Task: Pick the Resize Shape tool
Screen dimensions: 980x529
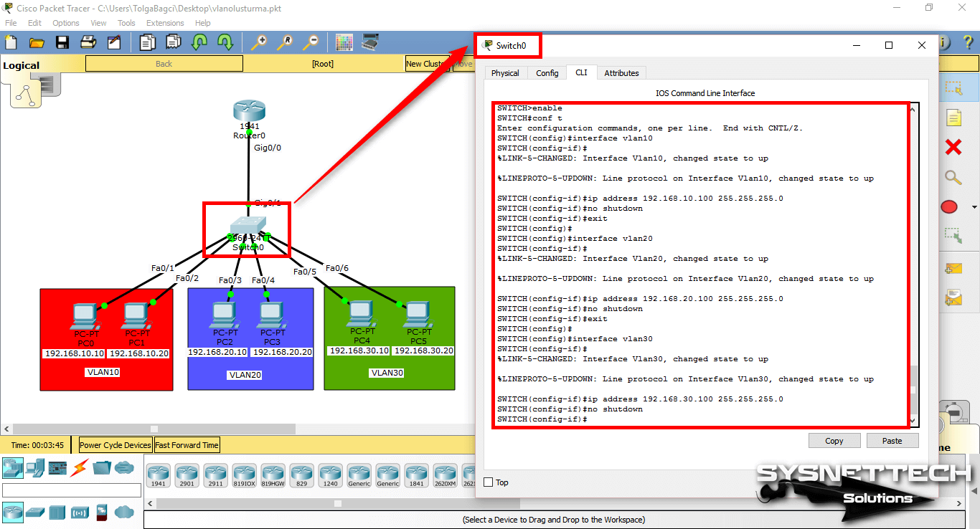Action: 953,234
